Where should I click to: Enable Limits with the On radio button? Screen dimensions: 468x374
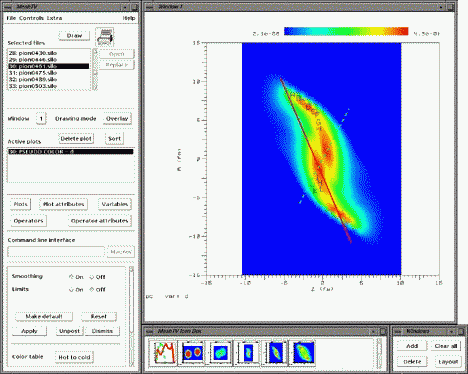[71, 289]
